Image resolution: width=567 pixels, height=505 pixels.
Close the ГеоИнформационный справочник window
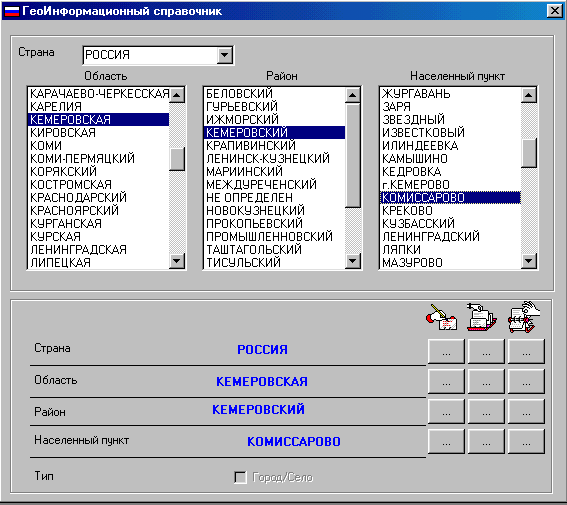[554, 11]
